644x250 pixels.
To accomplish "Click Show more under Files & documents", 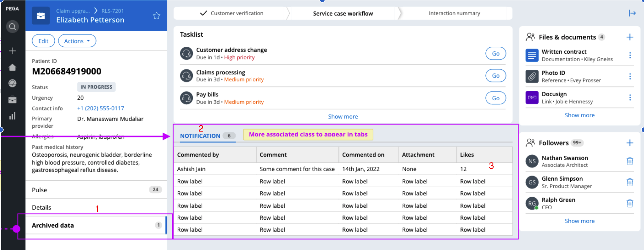I will click(x=580, y=115).
